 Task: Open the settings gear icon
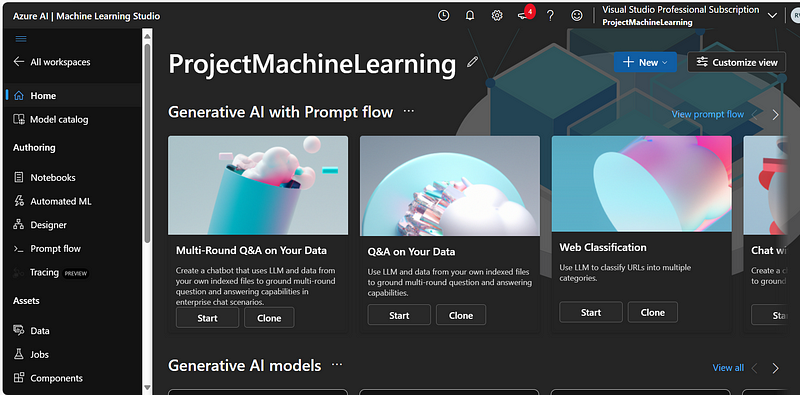[496, 16]
